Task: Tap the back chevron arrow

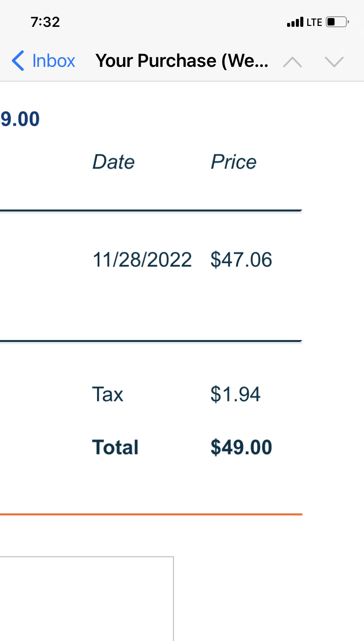Action: coord(18,61)
